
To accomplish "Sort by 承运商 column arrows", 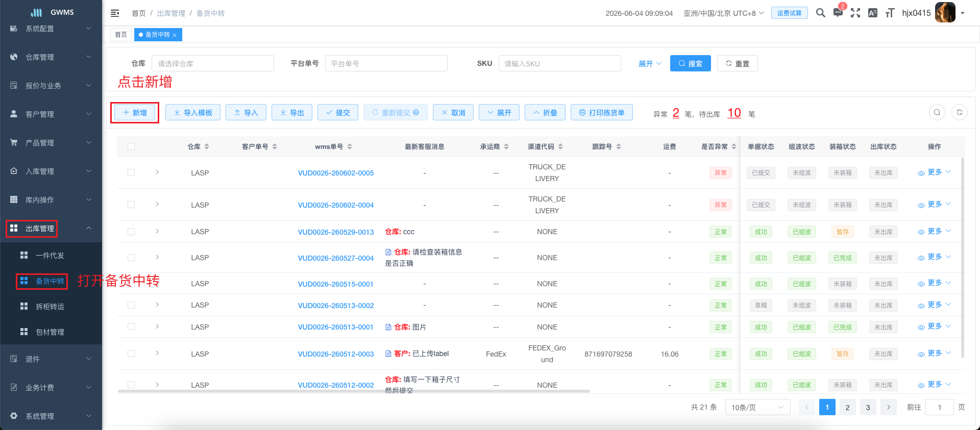I will [x=506, y=146].
